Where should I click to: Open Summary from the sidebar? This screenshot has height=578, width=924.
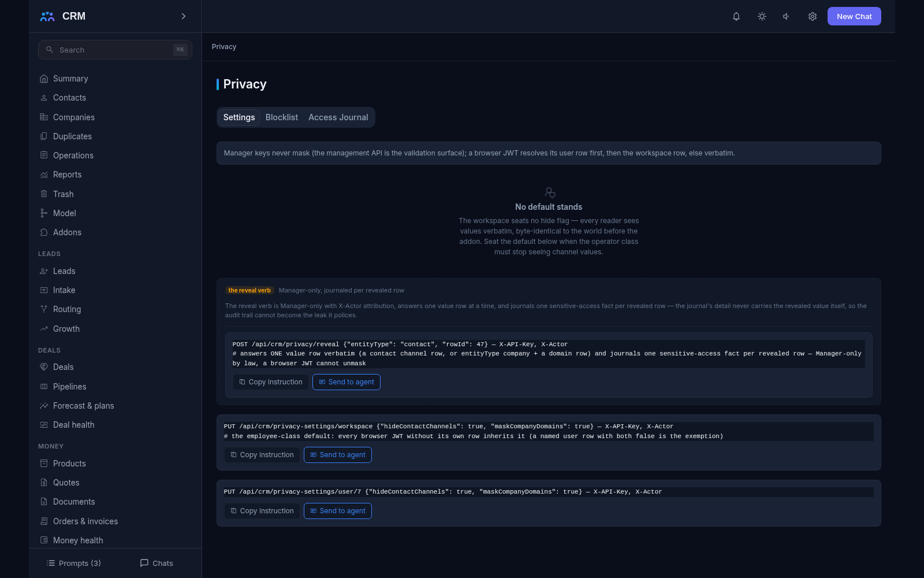coord(115,79)
